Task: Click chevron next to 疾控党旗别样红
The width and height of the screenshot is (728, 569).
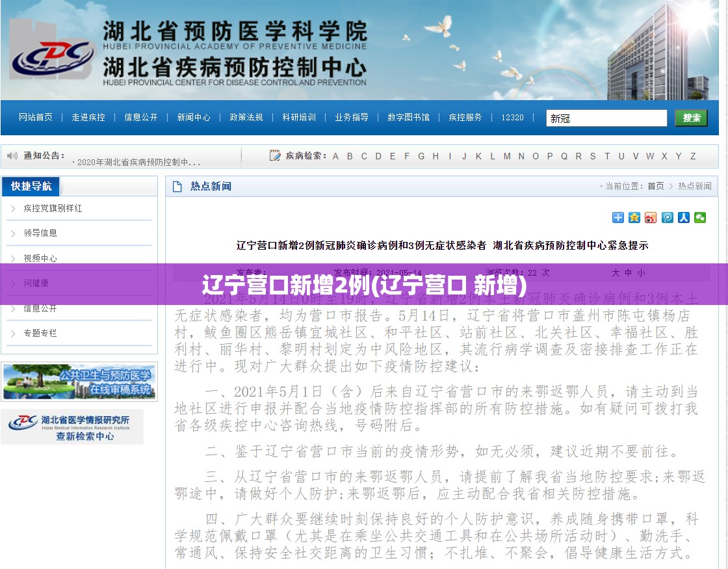Action: (x=13, y=209)
